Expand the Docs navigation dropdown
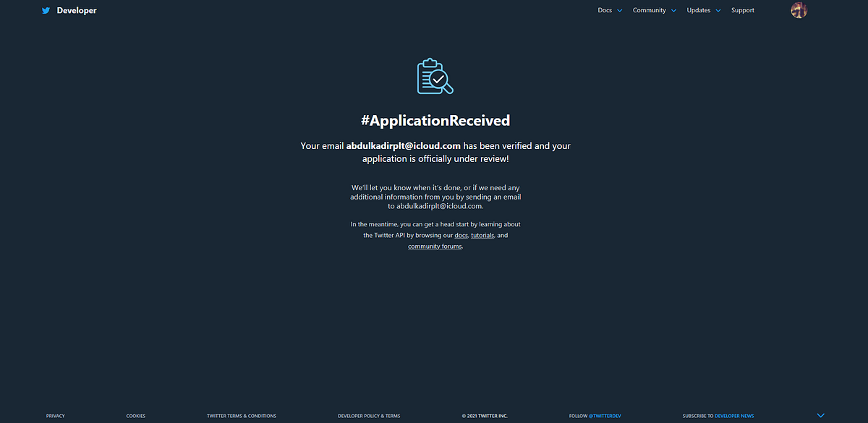 coord(605,10)
